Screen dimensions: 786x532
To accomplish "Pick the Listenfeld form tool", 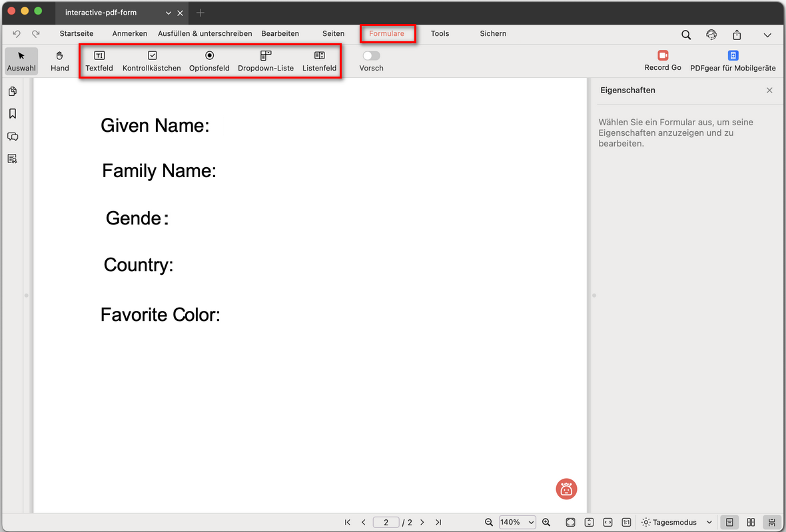I will [x=319, y=61].
